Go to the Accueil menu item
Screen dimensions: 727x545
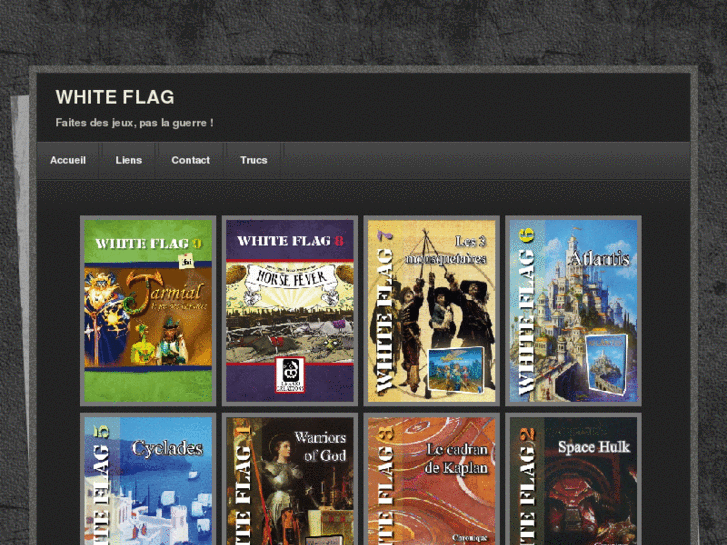(x=68, y=160)
